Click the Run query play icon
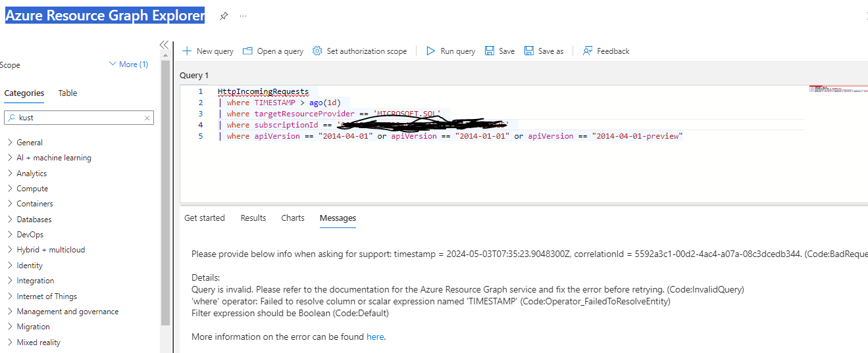Viewport: 868px width, 353px height. click(x=430, y=51)
